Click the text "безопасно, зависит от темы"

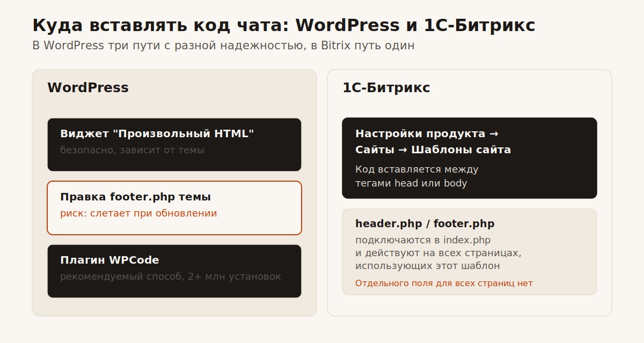(x=132, y=150)
